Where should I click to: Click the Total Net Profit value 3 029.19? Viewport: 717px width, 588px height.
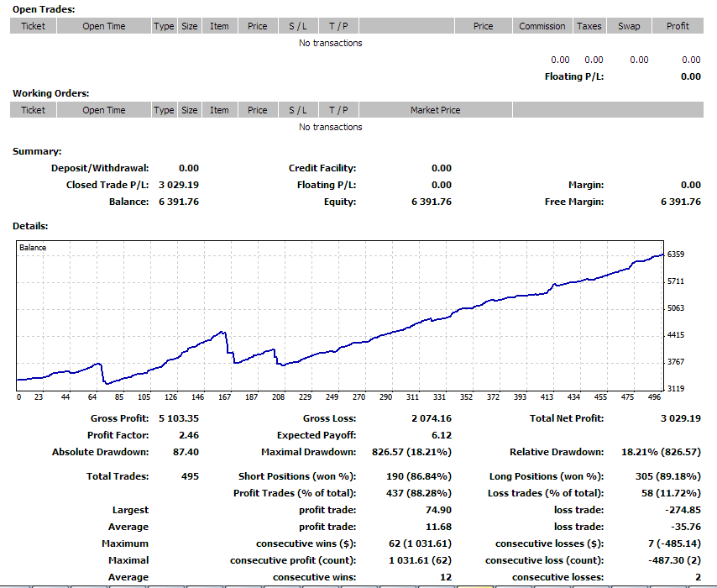click(x=680, y=418)
